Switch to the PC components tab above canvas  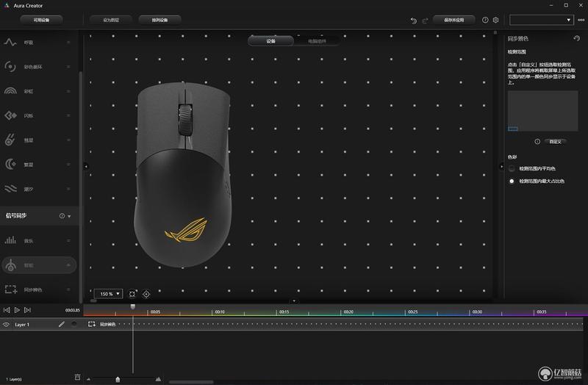(317, 41)
